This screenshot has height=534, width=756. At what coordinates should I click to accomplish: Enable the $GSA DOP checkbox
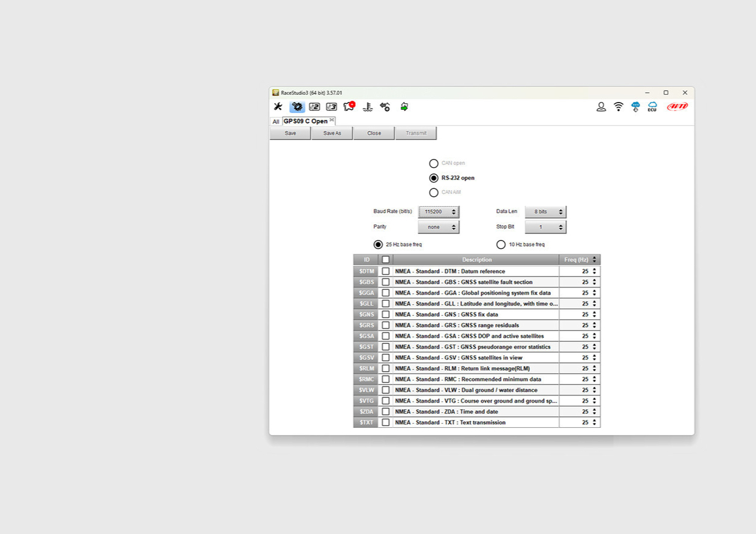tap(386, 336)
